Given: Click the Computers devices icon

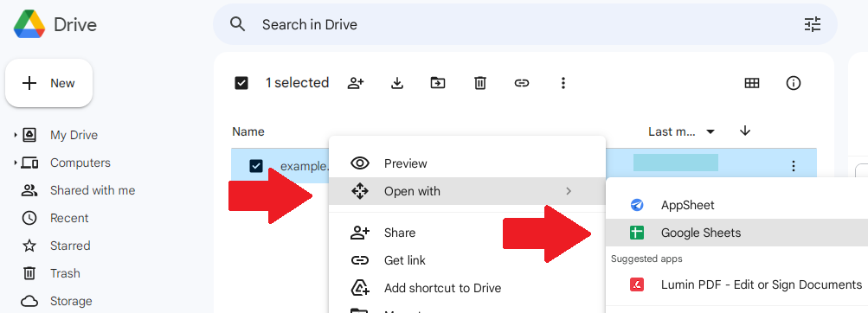Looking at the screenshot, I should pyautogui.click(x=29, y=163).
